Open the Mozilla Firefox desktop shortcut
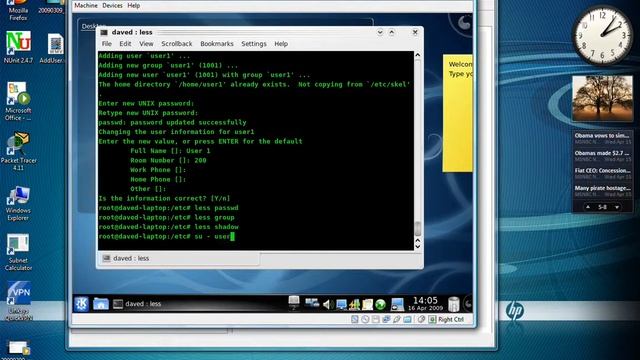Viewport: 640px width, 360px height. click(18, 11)
